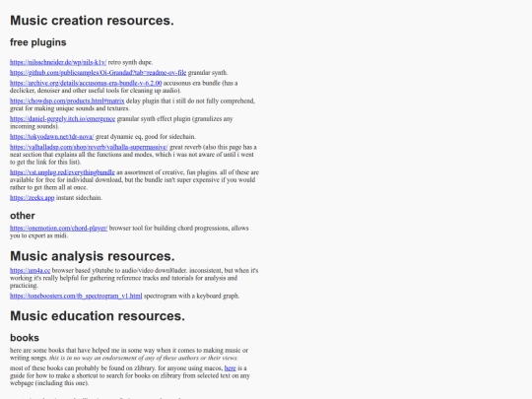Click the 'Music creation resources.' heading
Screen dimensions: 532x399
point(92,21)
